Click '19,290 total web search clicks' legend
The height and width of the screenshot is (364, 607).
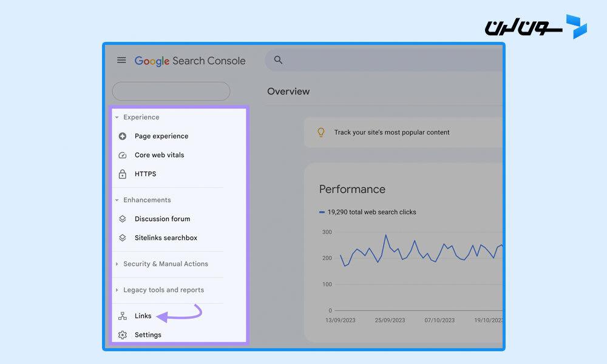(371, 212)
